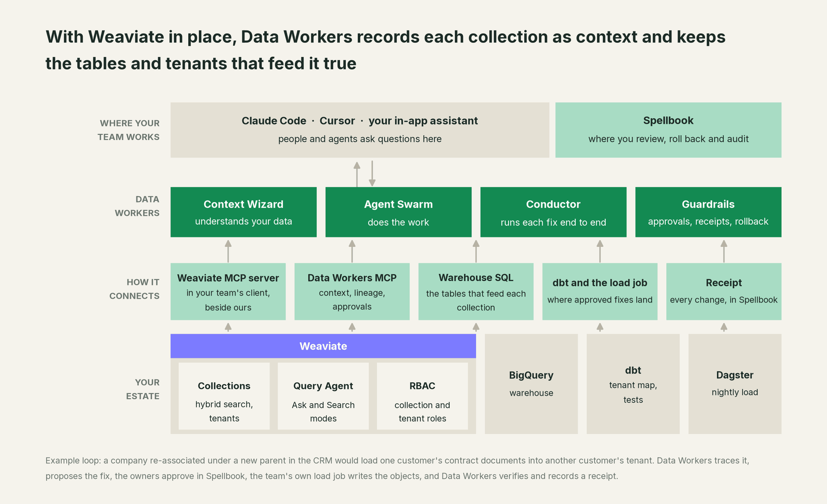Click the Receipt box
Image resolution: width=827 pixels, height=504 pixels.
coord(724,292)
